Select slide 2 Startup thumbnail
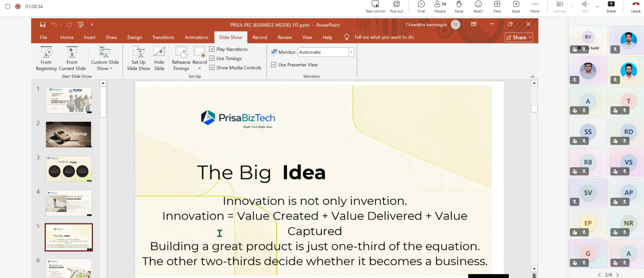 coord(69,134)
